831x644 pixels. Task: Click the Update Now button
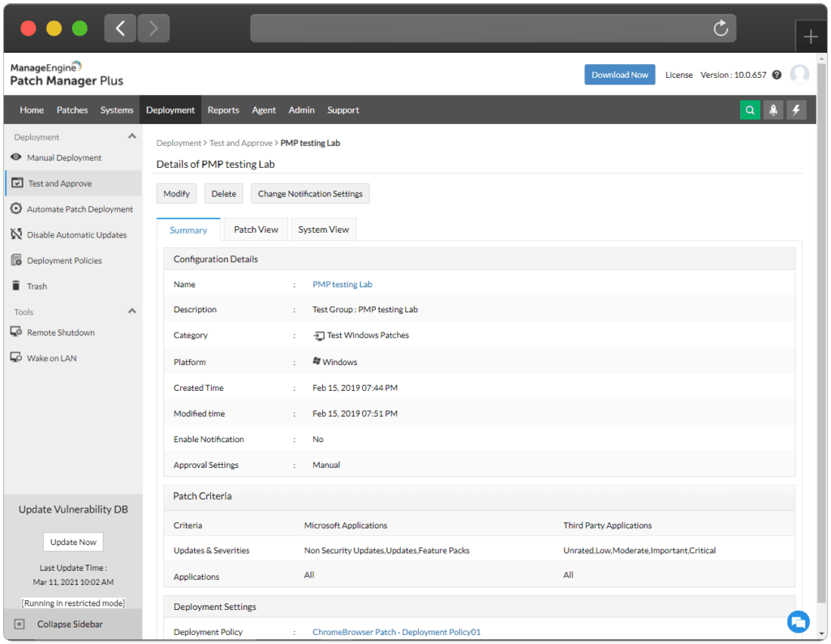[x=73, y=542]
